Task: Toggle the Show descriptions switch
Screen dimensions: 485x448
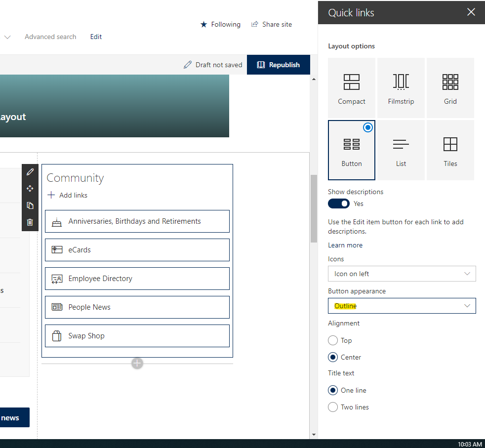Action: [x=339, y=204]
